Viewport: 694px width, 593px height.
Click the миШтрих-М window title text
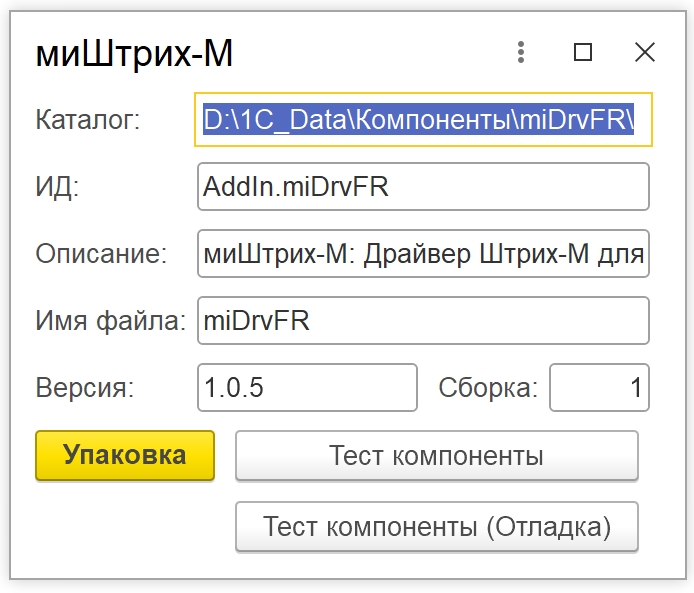click(135, 52)
